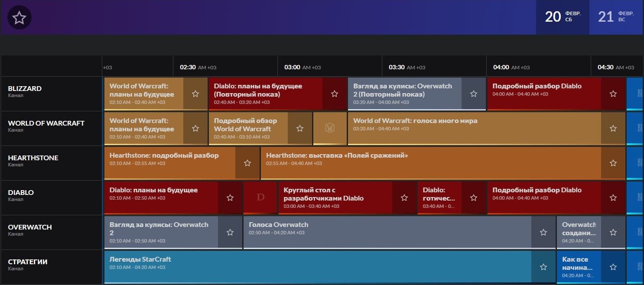Select the 20 ФЕВР. СБ date tab
This screenshot has width=644, height=285.
(x=563, y=17)
